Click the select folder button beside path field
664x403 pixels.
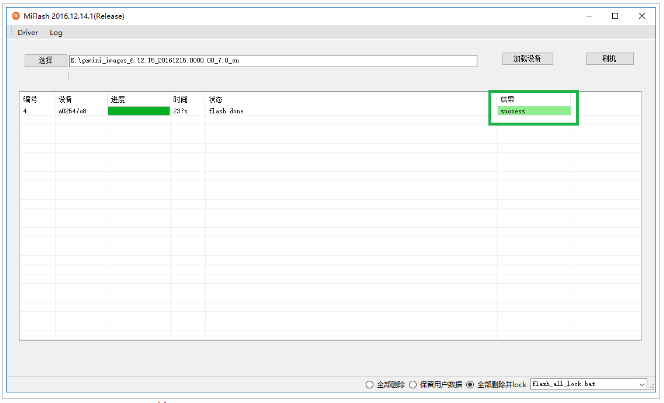[x=46, y=61]
